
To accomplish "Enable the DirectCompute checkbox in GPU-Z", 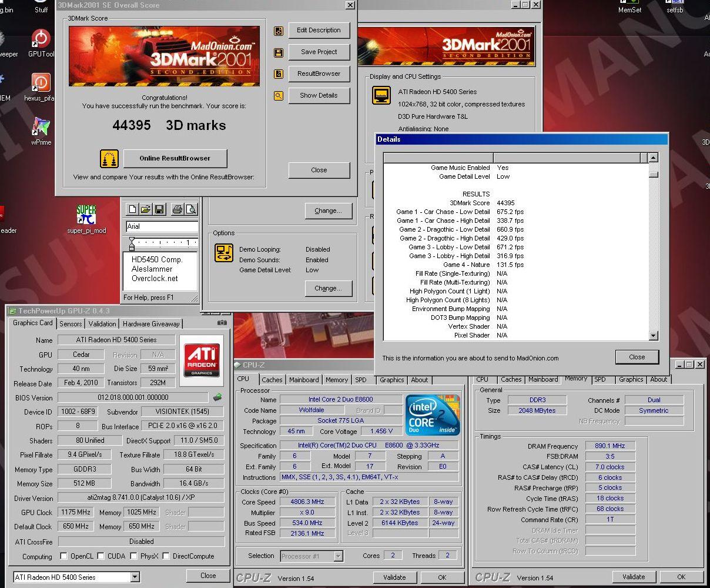I will point(166,556).
